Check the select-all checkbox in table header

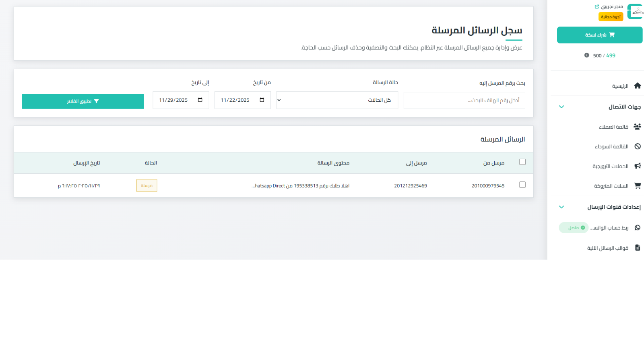522,162
